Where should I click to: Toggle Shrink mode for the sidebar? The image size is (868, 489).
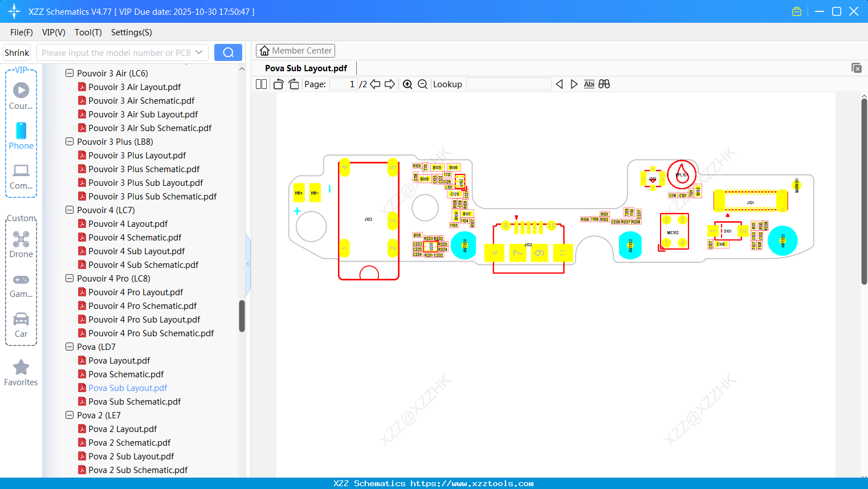(17, 52)
